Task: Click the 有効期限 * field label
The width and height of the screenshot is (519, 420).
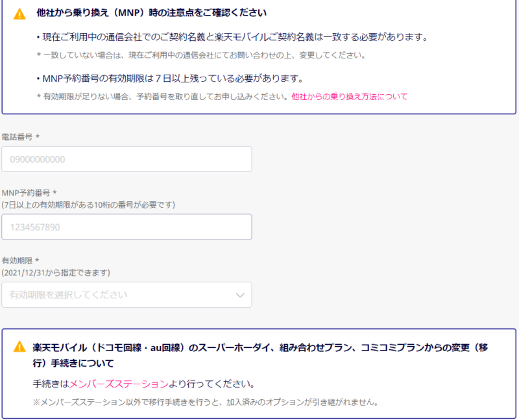Action: pos(21,261)
